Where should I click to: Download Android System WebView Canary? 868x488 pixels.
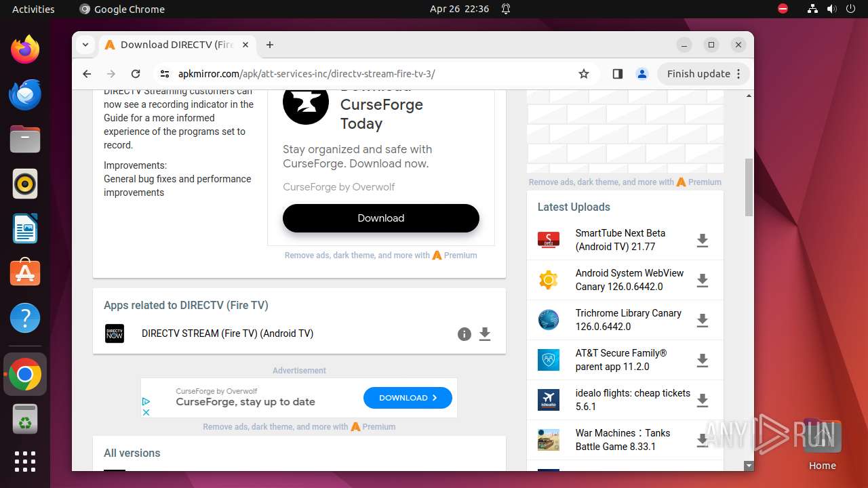[x=703, y=280]
